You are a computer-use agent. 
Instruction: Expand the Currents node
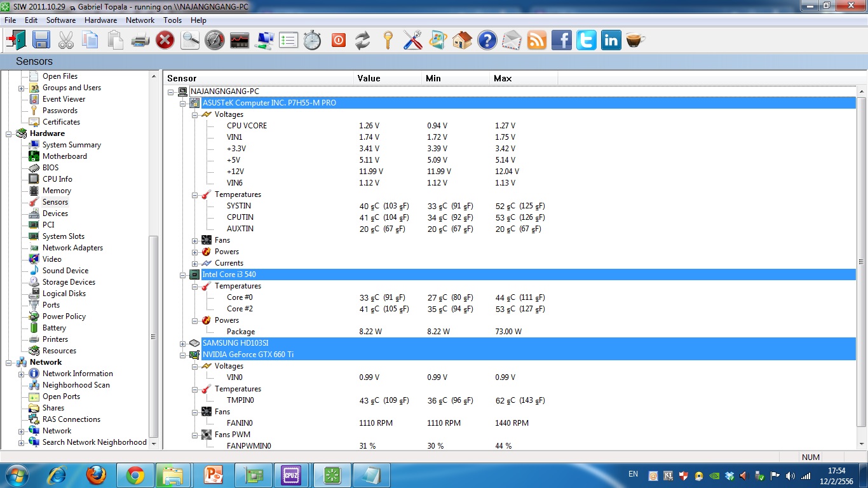pos(195,263)
